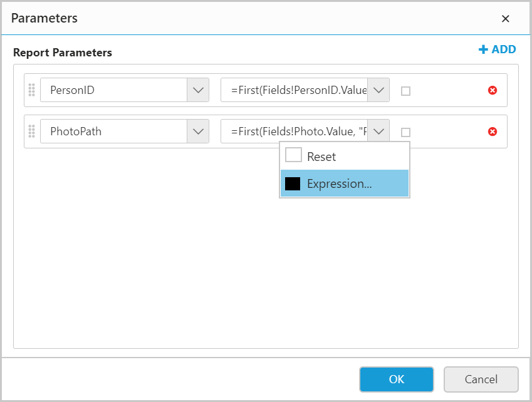This screenshot has height=402, width=532.
Task: Click the =First(Fields!PersonID.Value expression field
Action: point(294,90)
